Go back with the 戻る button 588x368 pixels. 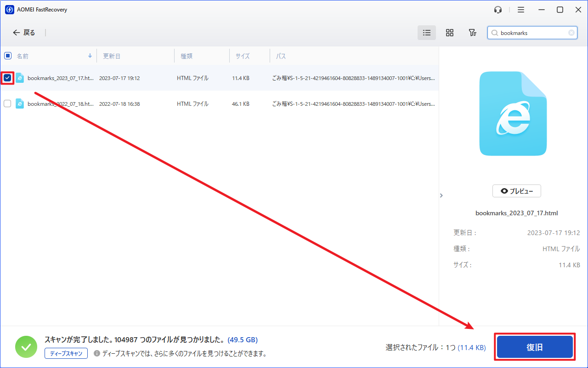click(x=24, y=33)
